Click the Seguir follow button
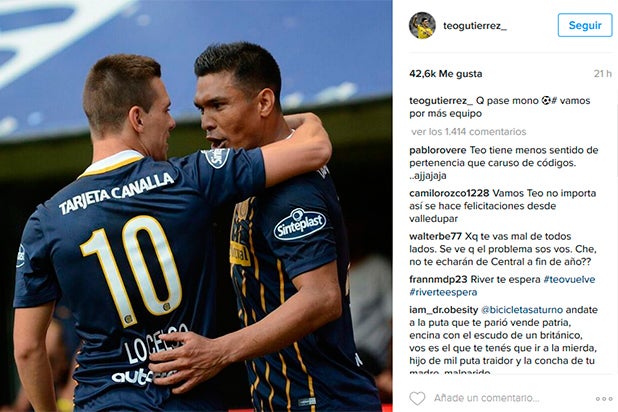Screen dimensions: 618x412 pyautogui.click(x=585, y=25)
